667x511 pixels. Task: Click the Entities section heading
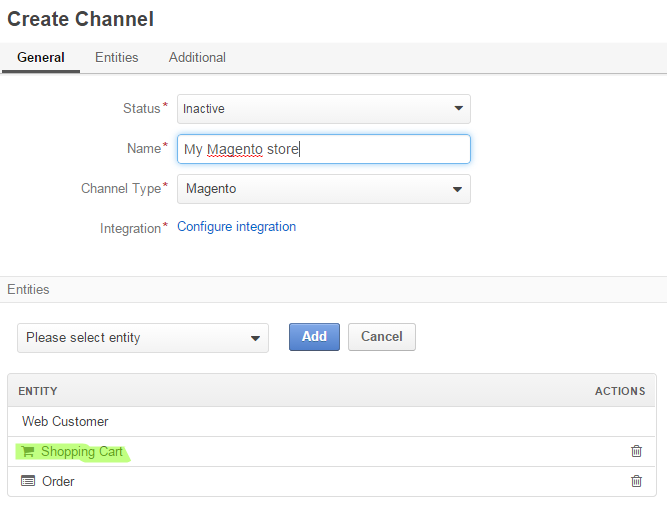tap(28, 289)
